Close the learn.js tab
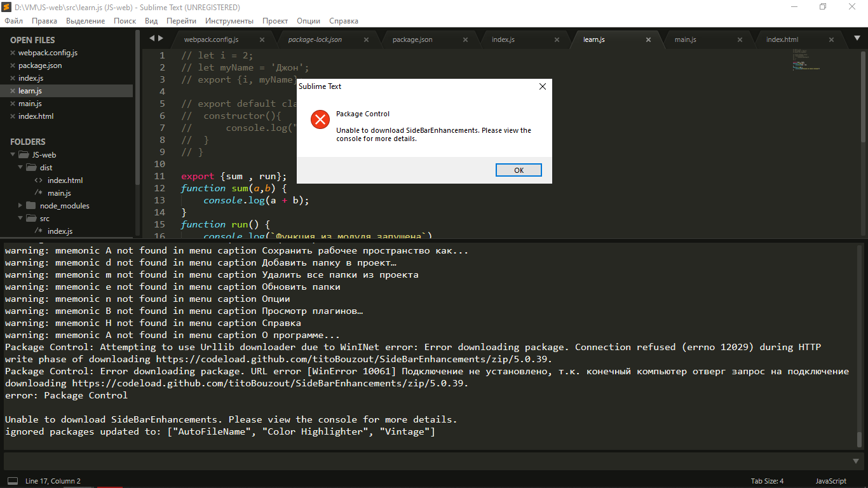The image size is (868, 488). [x=649, y=39]
